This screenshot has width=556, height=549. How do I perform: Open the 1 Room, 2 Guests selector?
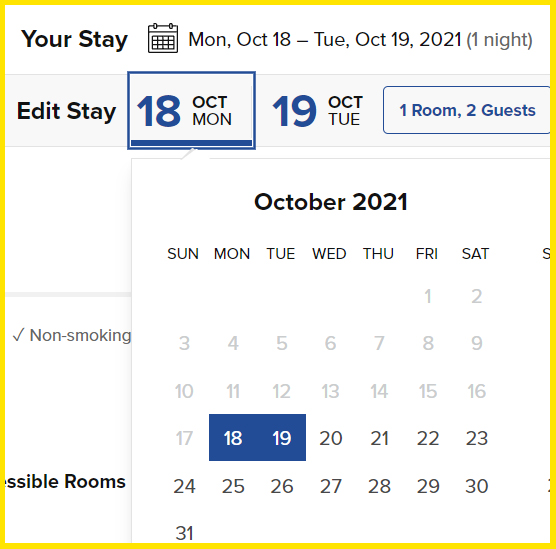click(467, 110)
